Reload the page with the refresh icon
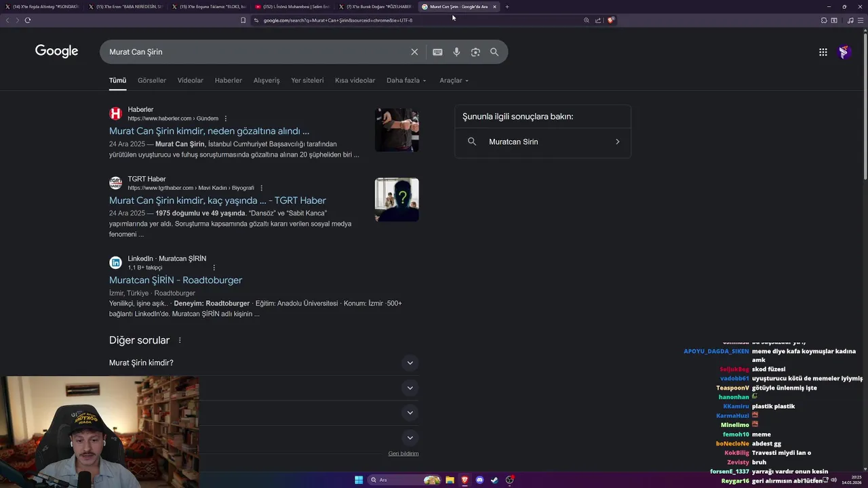 coord(28,20)
